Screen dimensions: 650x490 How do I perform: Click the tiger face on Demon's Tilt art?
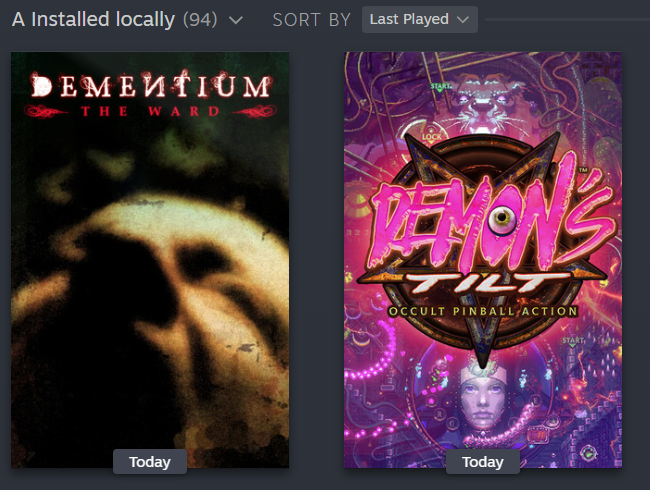point(481,104)
